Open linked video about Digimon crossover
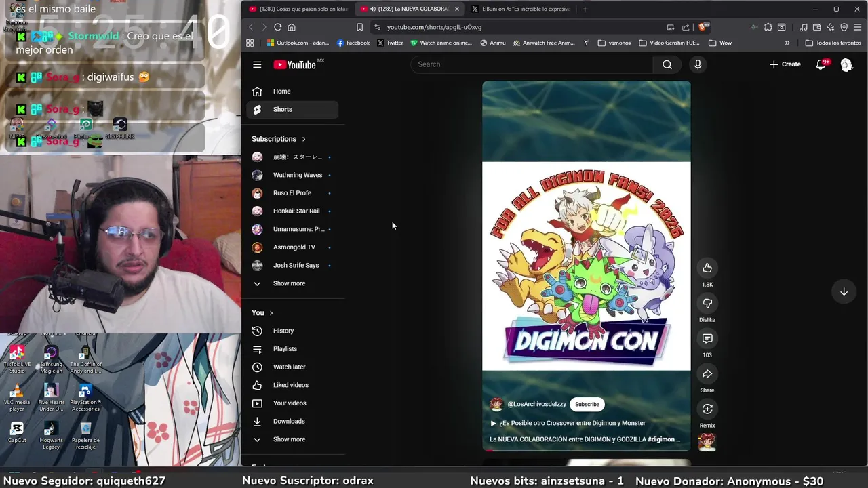Screen dimensions: 868x488 pyautogui.click(x=568, y=423)
